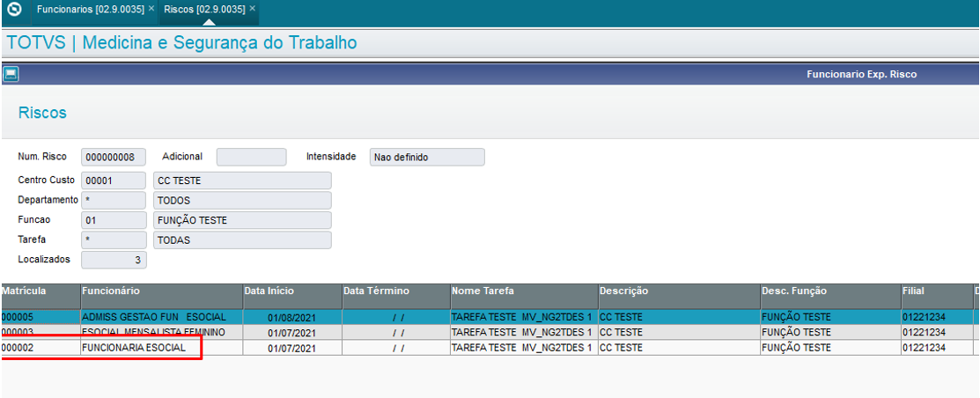Click the Tarefa code field
The height and width of the screenshot is (398, 980).
[x=114, y=240]
